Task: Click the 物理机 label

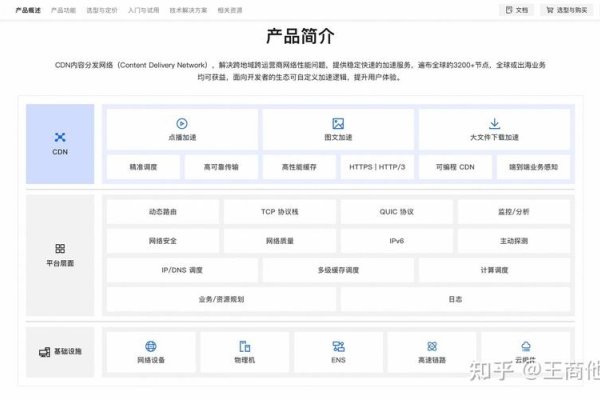Action: pos(245,360)
